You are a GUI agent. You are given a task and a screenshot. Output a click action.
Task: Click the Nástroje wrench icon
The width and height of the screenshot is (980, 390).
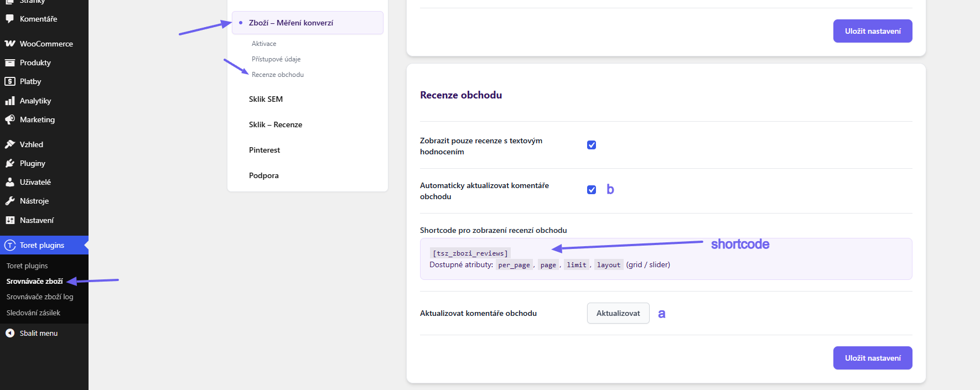[10, 201]
